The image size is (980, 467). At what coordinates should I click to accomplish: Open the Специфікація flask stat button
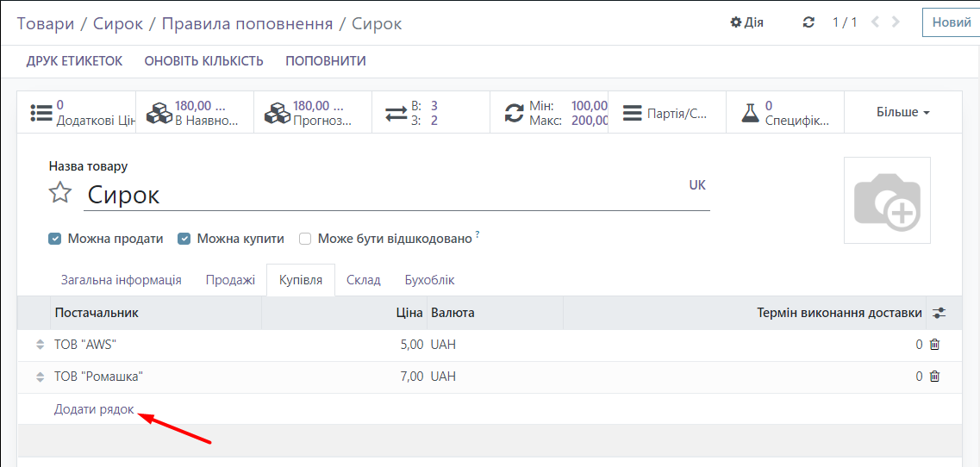[x=784, y=113]
